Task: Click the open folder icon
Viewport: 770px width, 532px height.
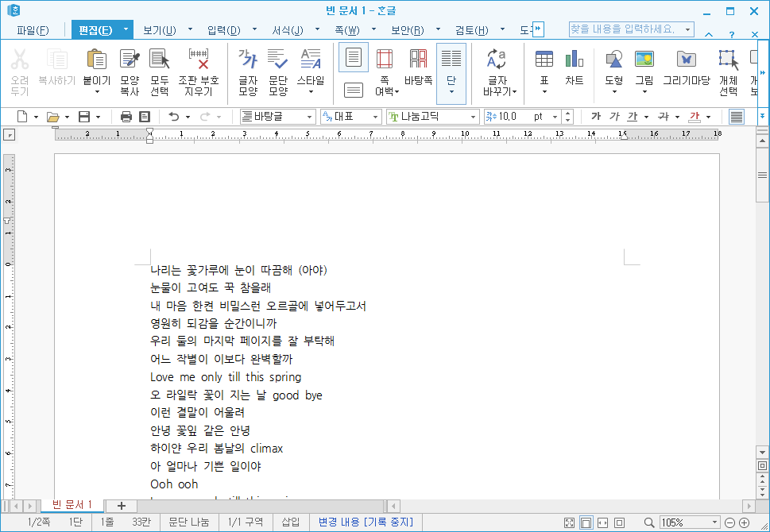Action: point(52,117)
